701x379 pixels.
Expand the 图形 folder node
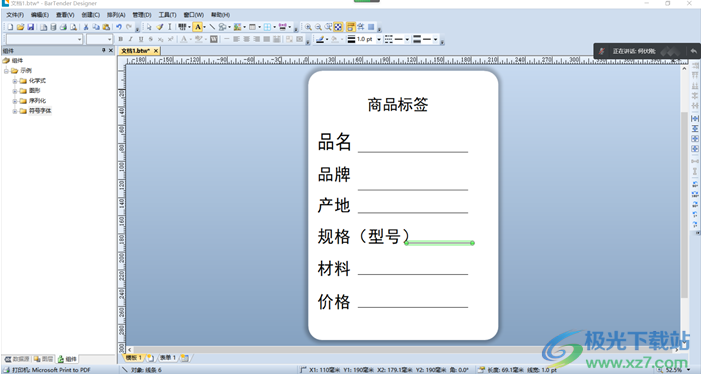[x=15, y=91]
